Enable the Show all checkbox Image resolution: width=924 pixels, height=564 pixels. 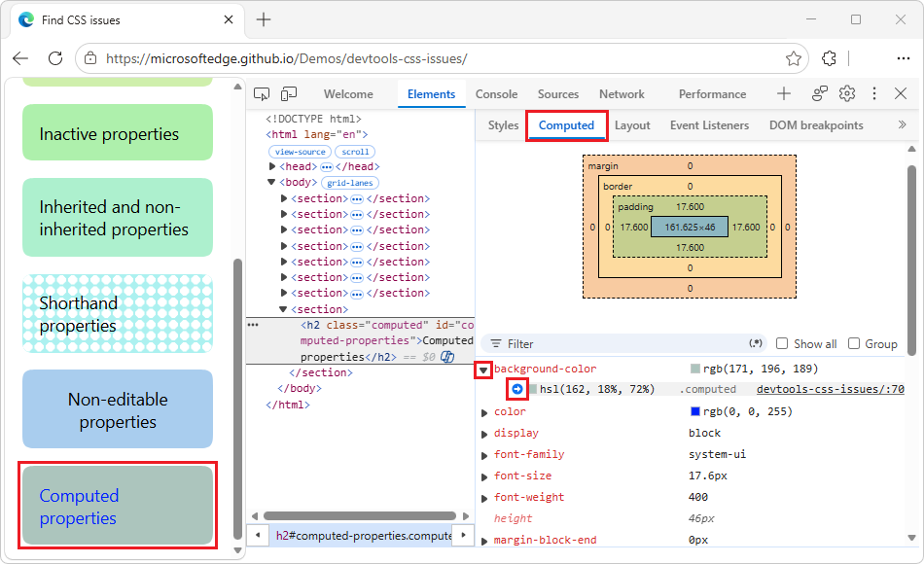782,343
